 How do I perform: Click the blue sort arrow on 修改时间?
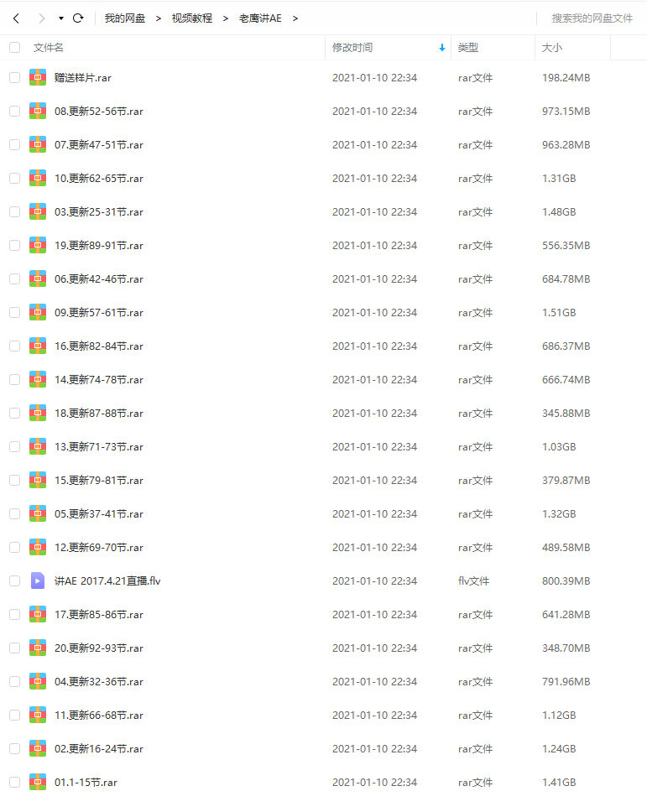[442, 48]
